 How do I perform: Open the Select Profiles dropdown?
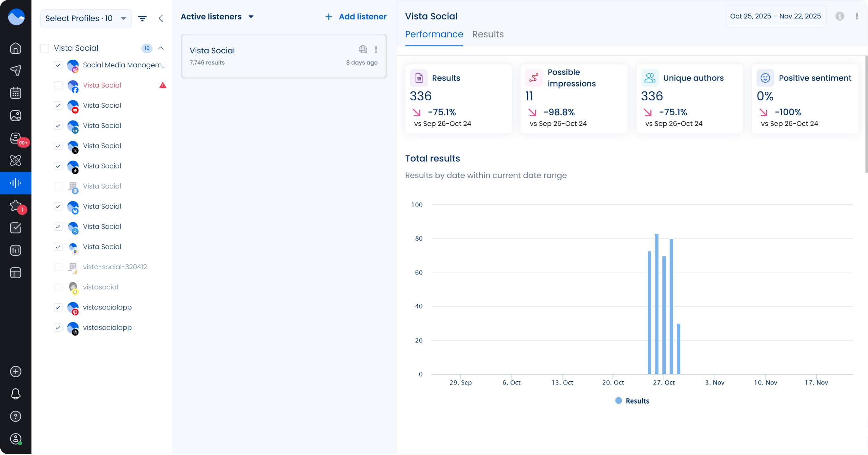[x=86, y=18]
